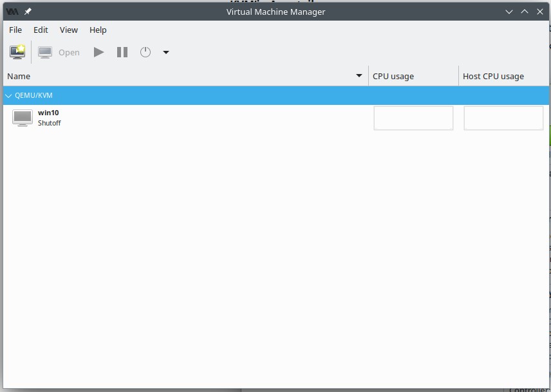
Task: Click the create new virtual machine icon
Action: click(x=17, y=52)
